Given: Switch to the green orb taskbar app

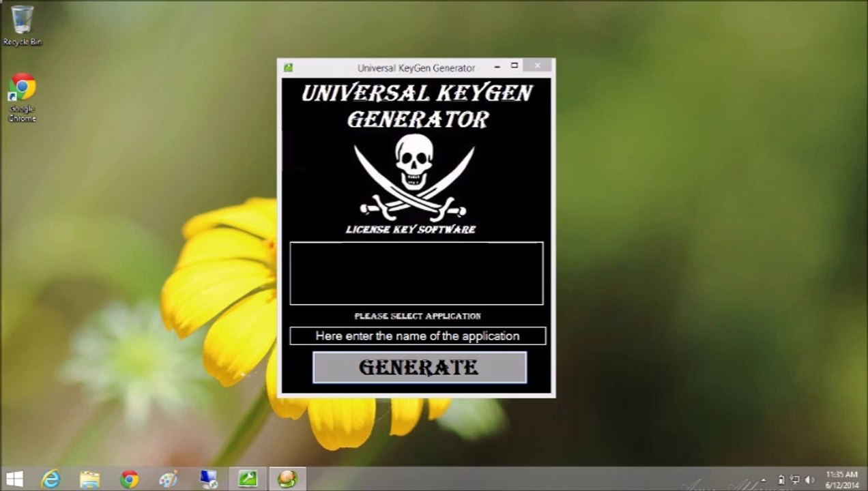Looking at the screenshot, I should 287,479.
